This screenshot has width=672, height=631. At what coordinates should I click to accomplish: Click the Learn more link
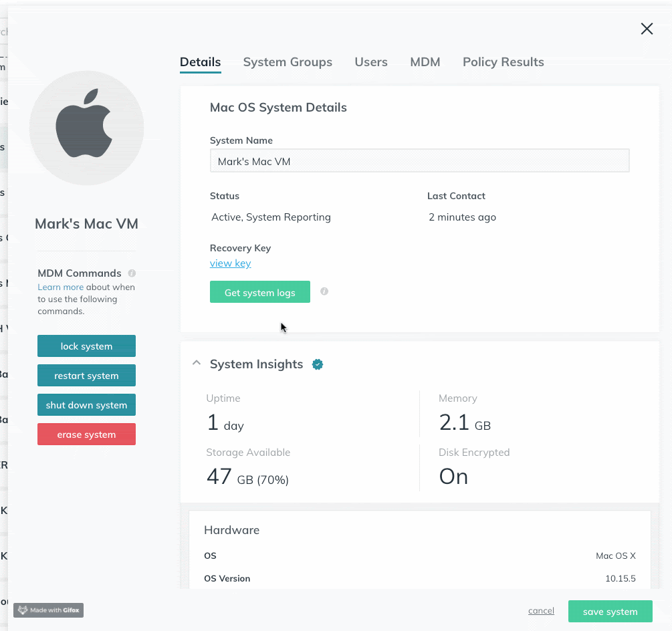click(x=60, y=287)
